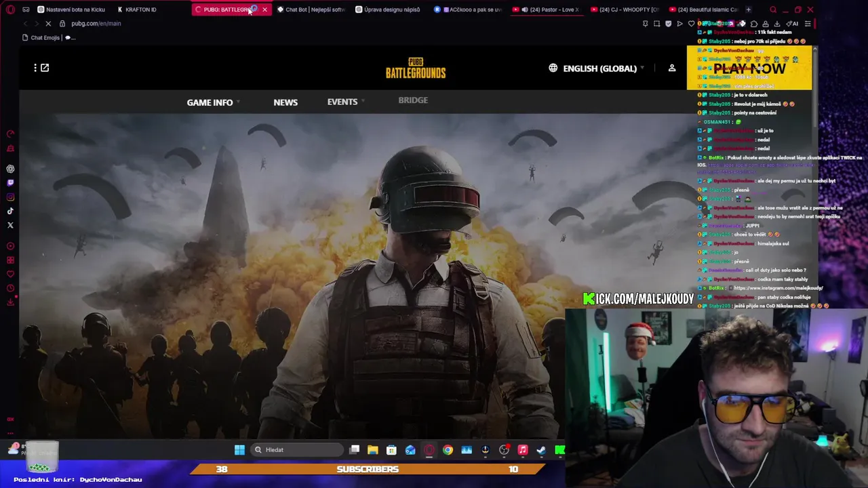Open the Opera easy setup menu icon
Image resolution: width=868 pixels, height=488 pixels.
[x=807, y=24]
